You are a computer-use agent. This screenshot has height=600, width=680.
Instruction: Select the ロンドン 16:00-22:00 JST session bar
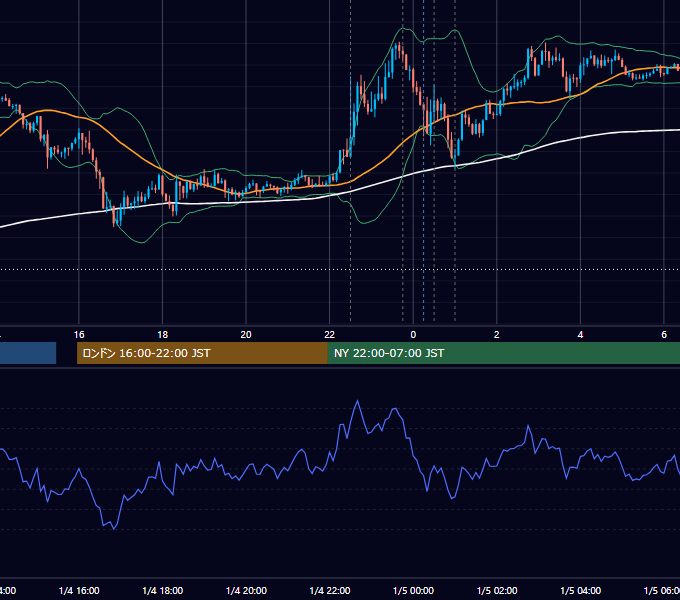pyautogui.click(x=202, y=353)
